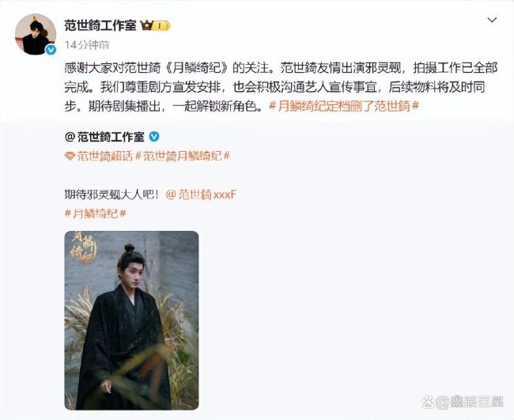The height and width of the screenshot is (420, 514).
Task: Open the 范世錡超话 super topic
Action: click(104, 156)
